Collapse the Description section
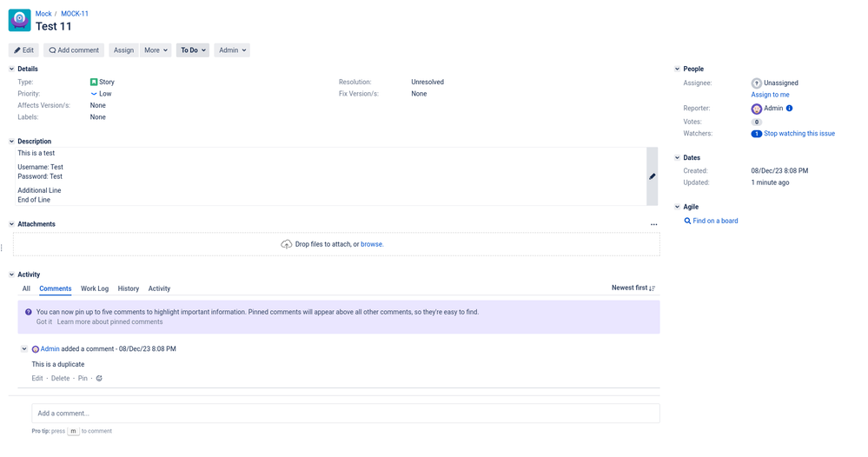The image size is (868, 457). (11, 142)
